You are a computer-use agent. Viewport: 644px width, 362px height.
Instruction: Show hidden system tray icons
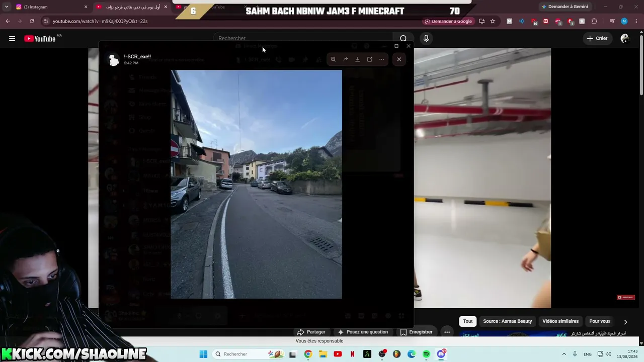[x=564, y=354]
